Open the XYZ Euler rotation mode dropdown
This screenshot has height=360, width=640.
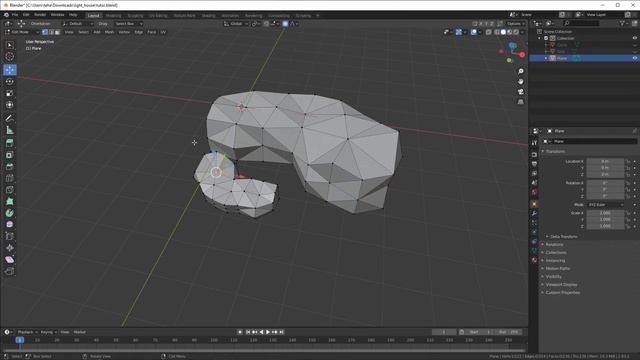click(x=606, y=204)
